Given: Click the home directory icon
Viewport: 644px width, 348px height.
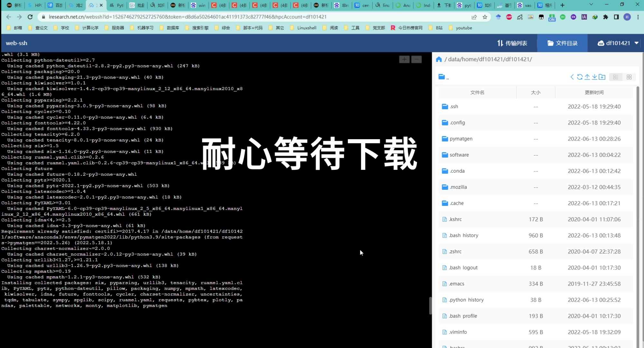Looking at the screenshot, I should pos(439,59).
